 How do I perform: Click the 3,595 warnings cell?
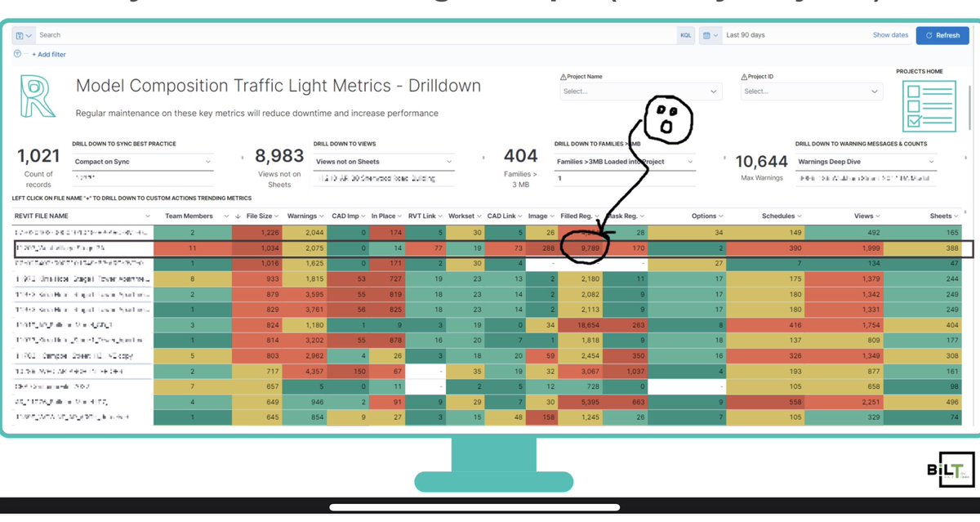click(x=303, y=294)
